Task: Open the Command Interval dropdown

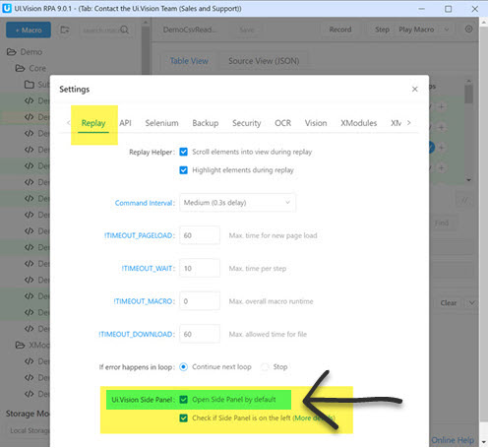Action: (237, 203)
